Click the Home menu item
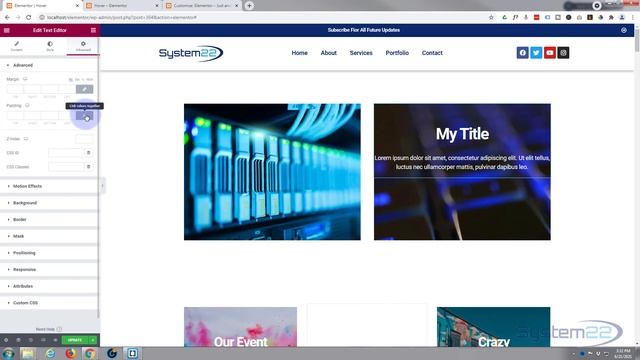The height and width of the screenshot is (360, 640). (x=300, y=53)
